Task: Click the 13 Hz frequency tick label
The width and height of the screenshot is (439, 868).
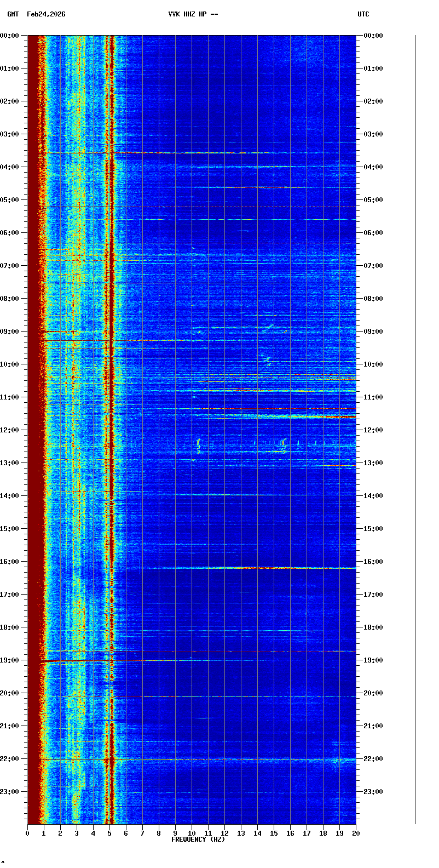Action: pyautogui.click(x=241, y=833)
